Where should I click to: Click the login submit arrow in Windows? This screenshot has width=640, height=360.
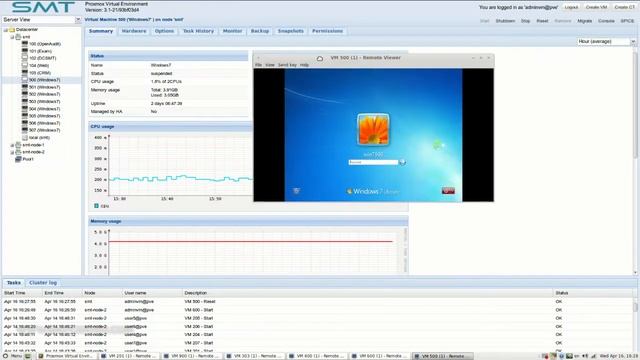click(402, 162)
